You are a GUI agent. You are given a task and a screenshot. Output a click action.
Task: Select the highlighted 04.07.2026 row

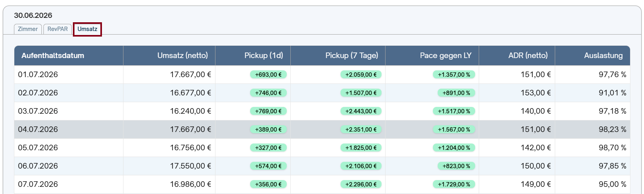(322, 130)
